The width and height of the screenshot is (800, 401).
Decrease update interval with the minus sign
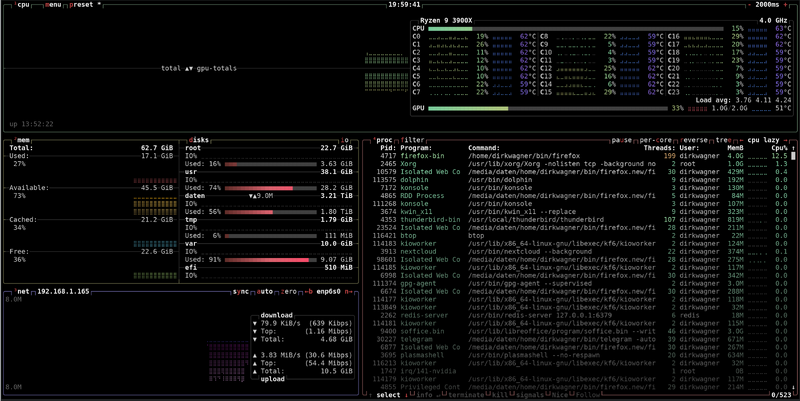coord(749,5)
